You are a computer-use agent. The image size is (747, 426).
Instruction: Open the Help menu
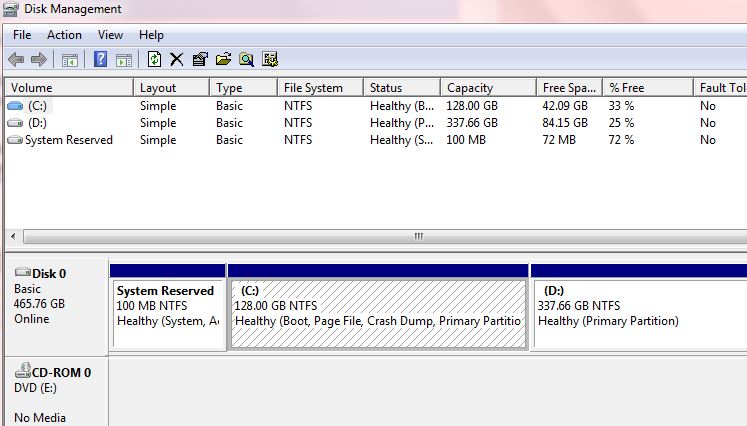(x=151, y=35)
